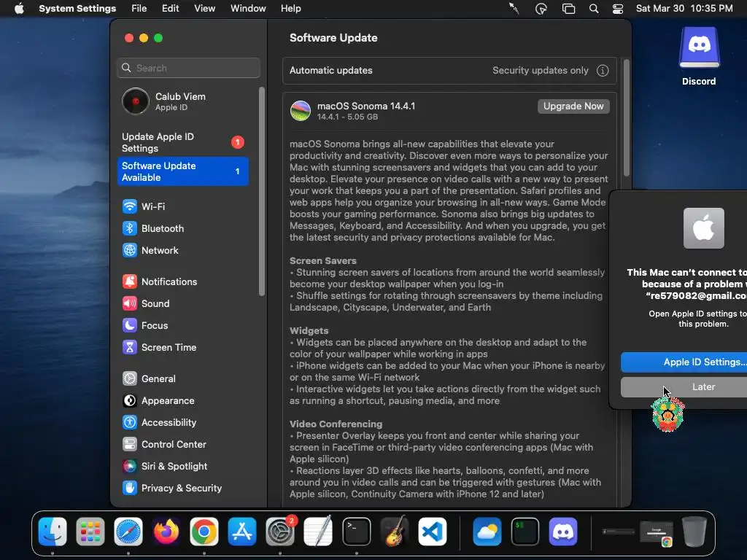Image resolution: width=747 pixels, height=560 pixels.
Task: Launch Safari from the Dock
Action: click(128, 532)
